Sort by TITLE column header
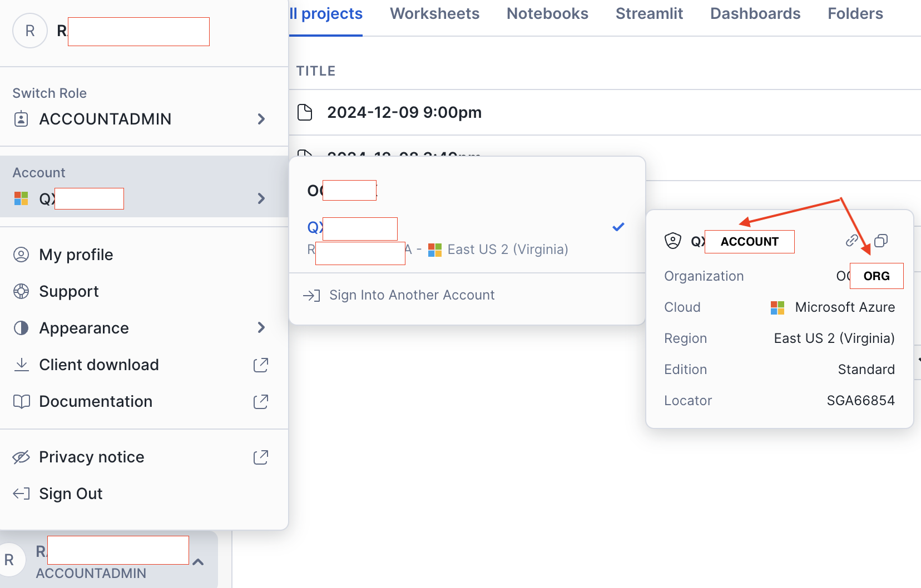The image size is (921, 588). (316, 71)
